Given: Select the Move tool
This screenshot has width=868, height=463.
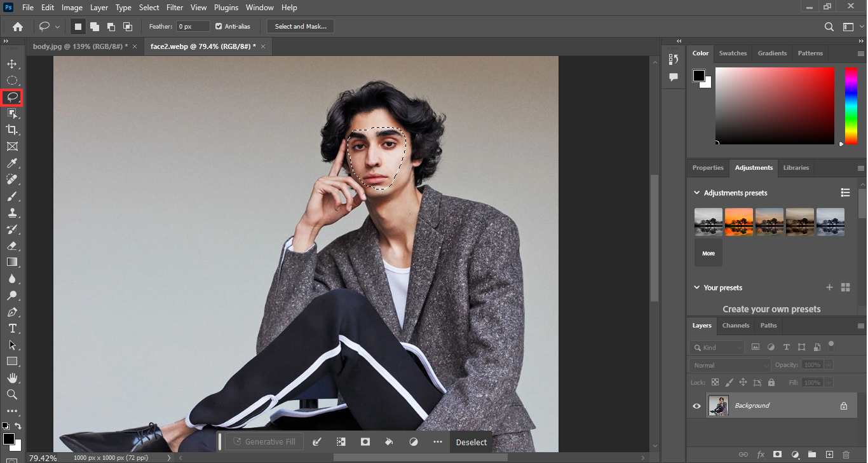Looking at the screenshot, I should click(12, 64).
